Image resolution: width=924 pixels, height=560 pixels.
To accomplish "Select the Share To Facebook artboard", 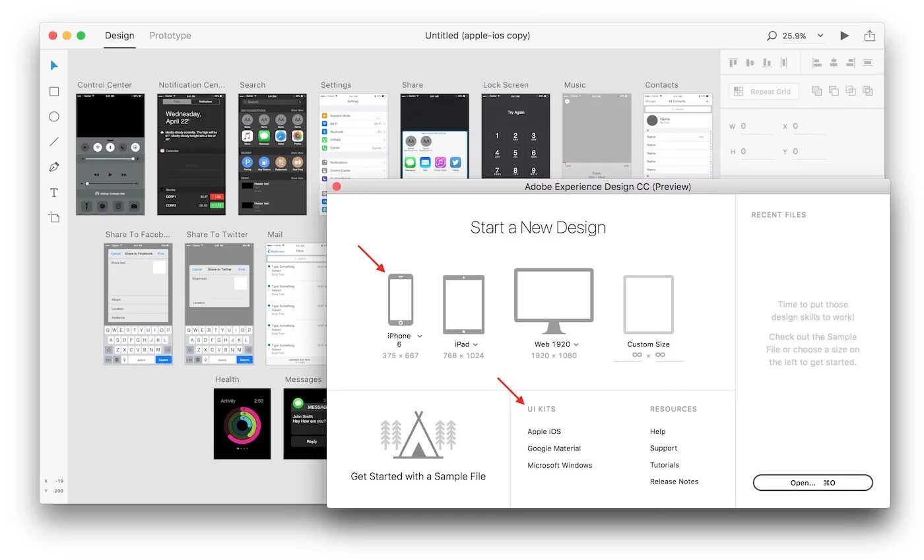I will (138, 304).
